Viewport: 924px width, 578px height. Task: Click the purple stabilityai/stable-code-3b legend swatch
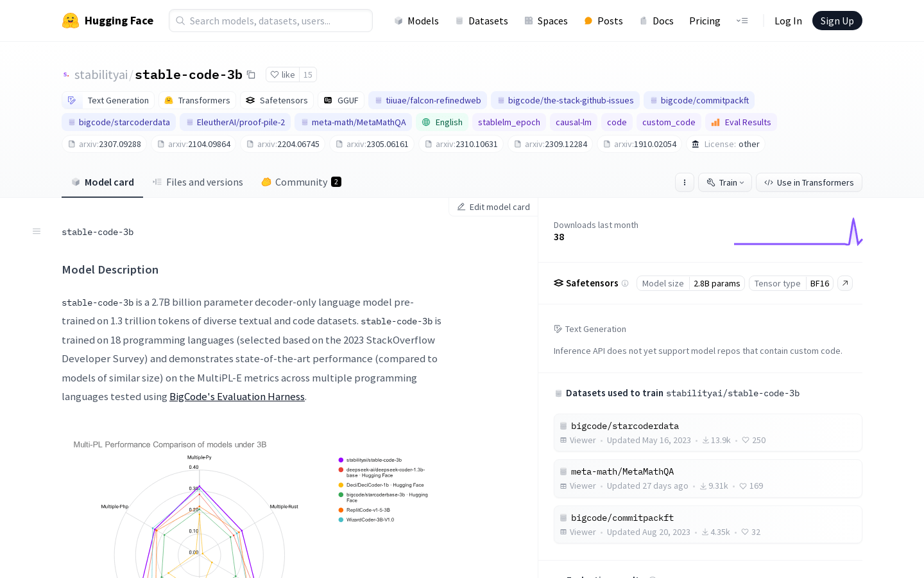click(x=341, y=460)
